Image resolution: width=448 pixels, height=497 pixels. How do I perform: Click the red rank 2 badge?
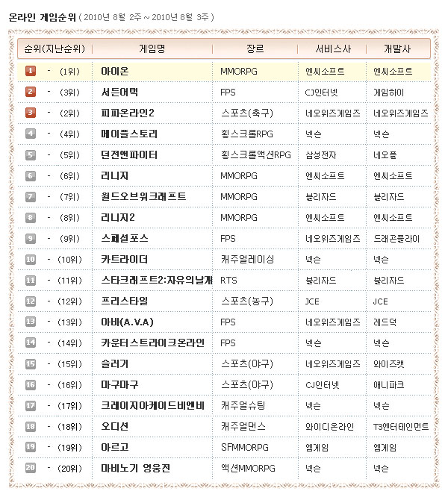click(x=31, y=92)
